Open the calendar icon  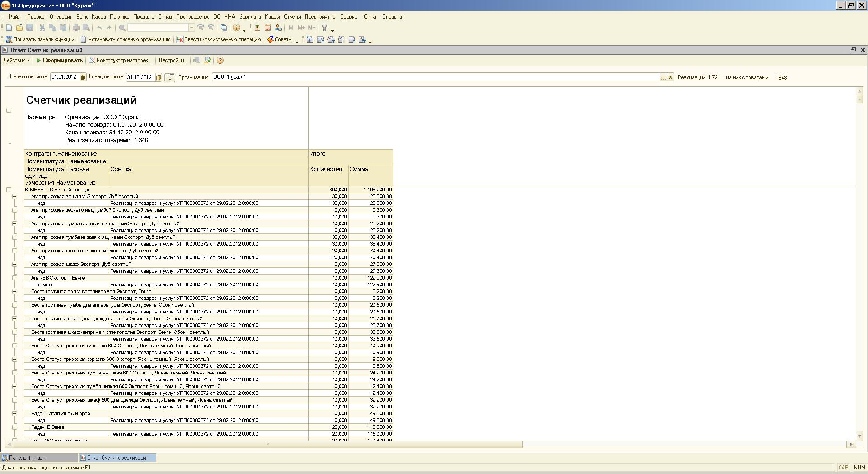[268, 28]
